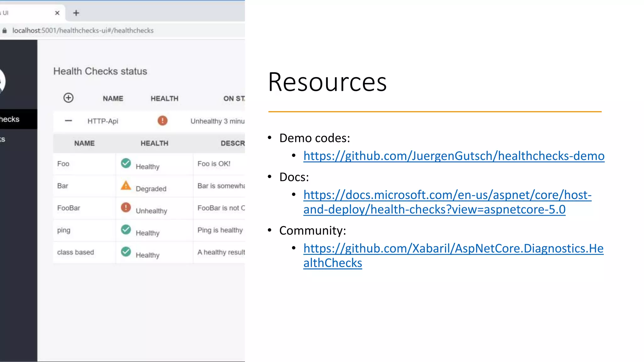Image resolution: width=644 pixels, height=362 pixels.
Task: Click the ping healthy green check icon
Action: pos(126,229)
